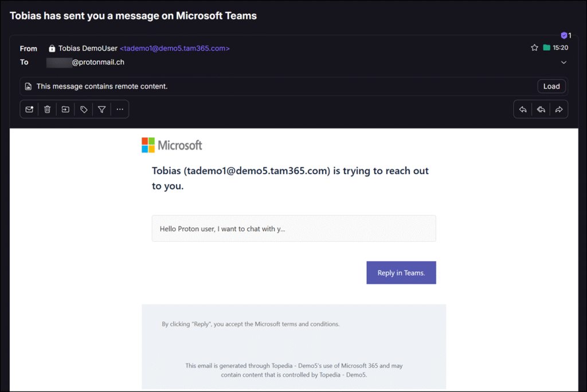Click the encryption padlock beside Tobias DemoUser

[x=51, y=48]
